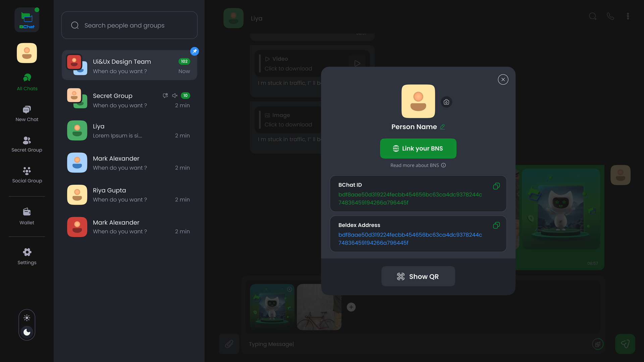644x362 pixels.
Task: Open Settings from the sidebar
Action: tap(27, 256)
